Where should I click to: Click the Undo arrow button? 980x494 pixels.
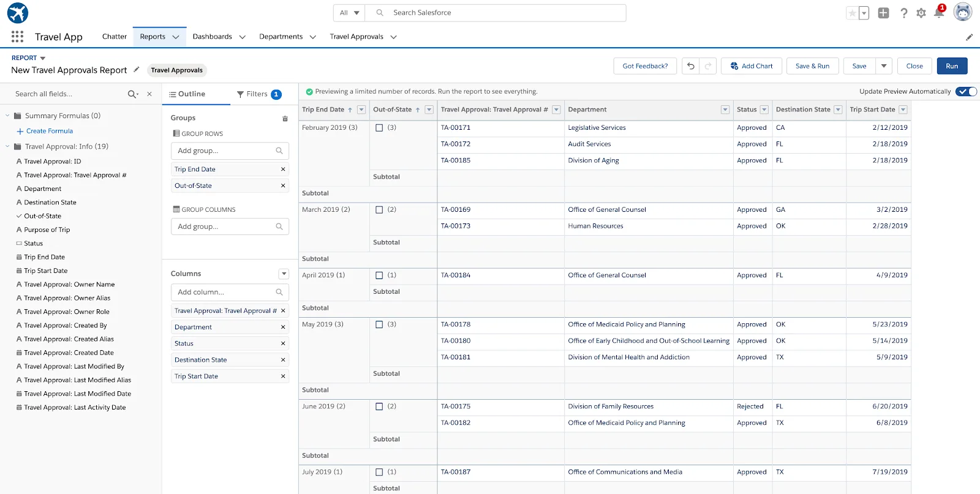click(691, 66)
